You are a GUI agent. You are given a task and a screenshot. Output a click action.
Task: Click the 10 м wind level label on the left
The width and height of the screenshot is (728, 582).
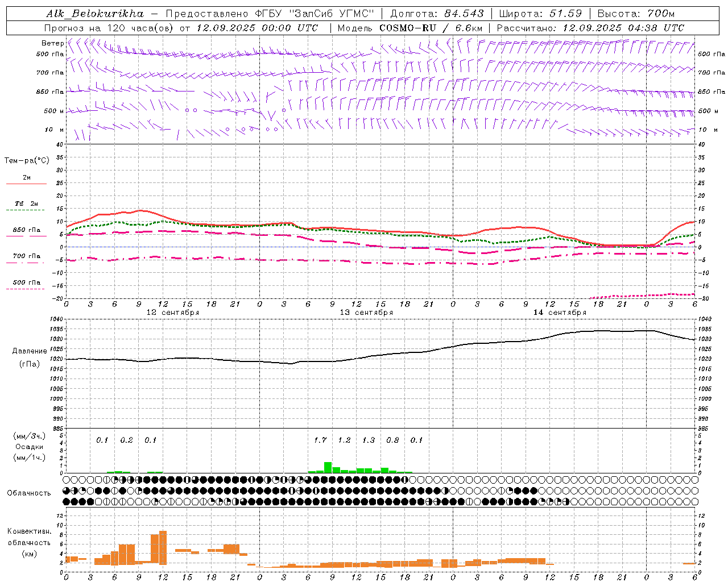point(55,130)
